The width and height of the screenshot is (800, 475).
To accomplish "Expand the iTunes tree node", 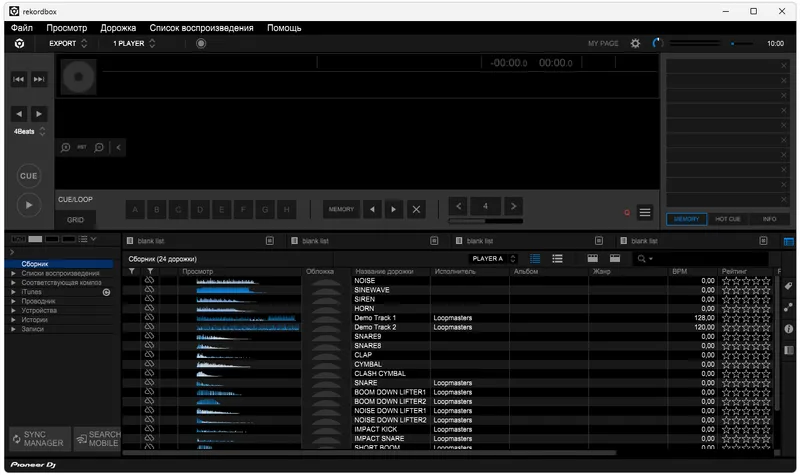I will (13, 292).
